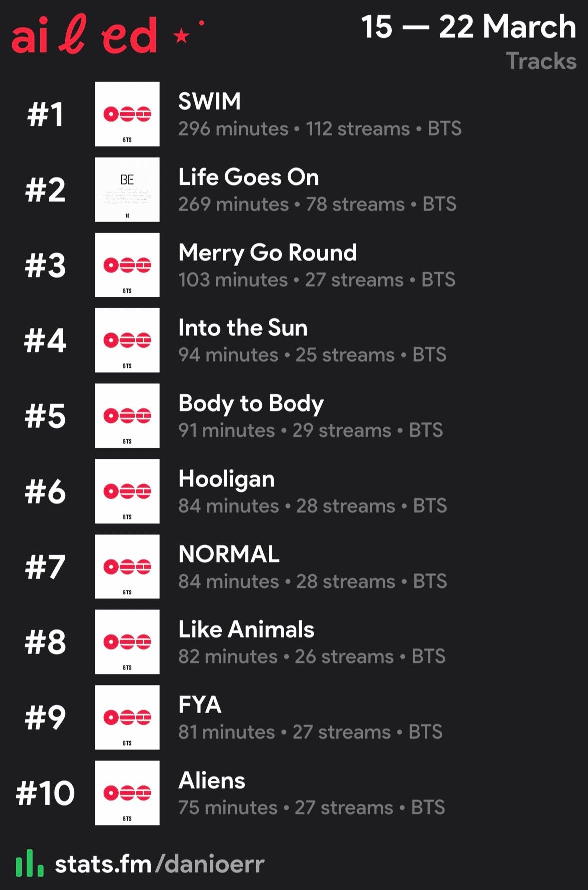Click the green stats.fm bars logo icon

coord(29,863)
